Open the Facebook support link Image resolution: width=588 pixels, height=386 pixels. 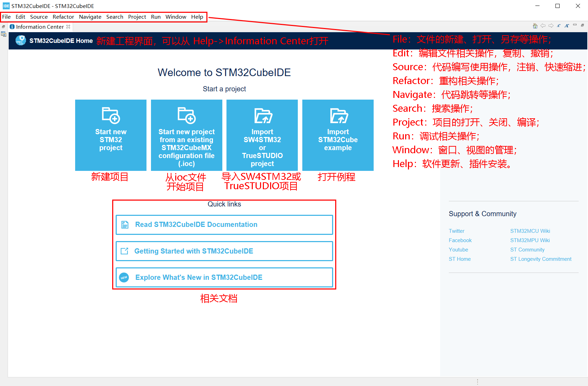[460, 240]
